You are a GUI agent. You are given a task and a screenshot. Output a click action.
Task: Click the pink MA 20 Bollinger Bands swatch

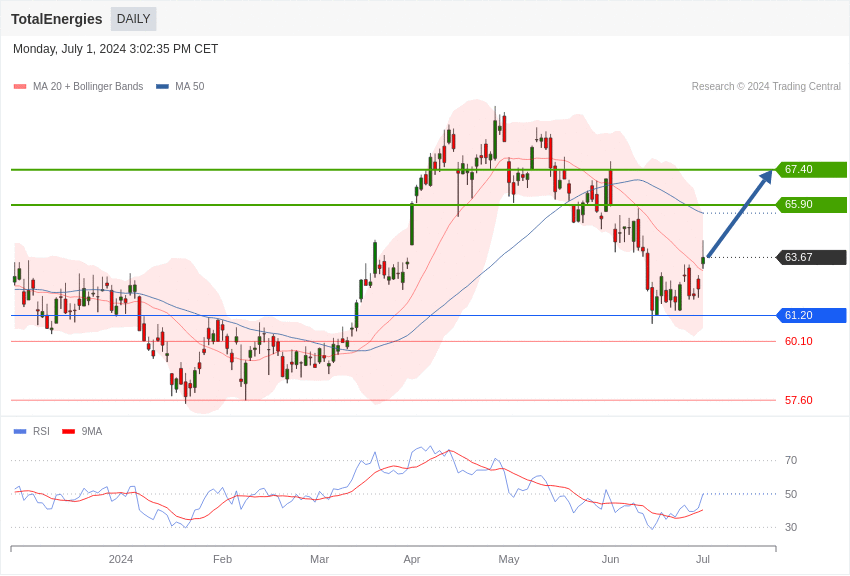click(x=20, y=87)
